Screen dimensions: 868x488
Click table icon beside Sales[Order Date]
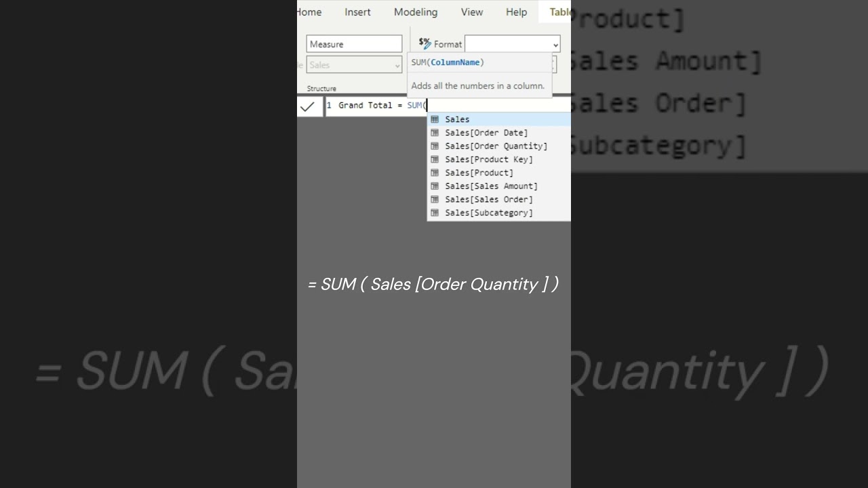(435, 133)
